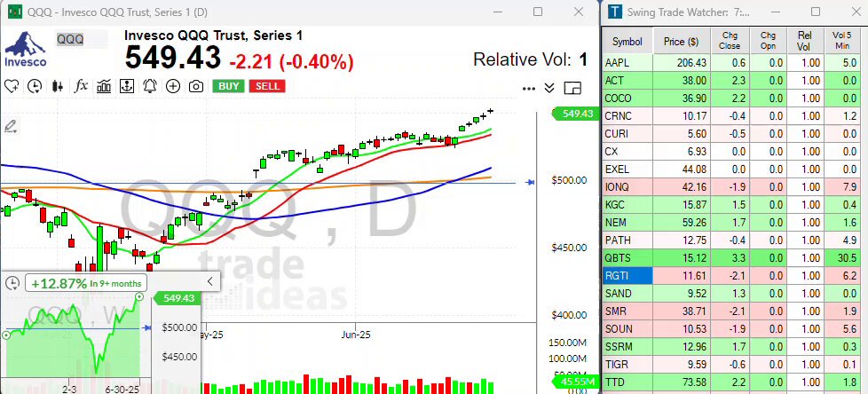The image size is (868, 394).
Task: Select the PATH symbol row
Action: point(732,240)
